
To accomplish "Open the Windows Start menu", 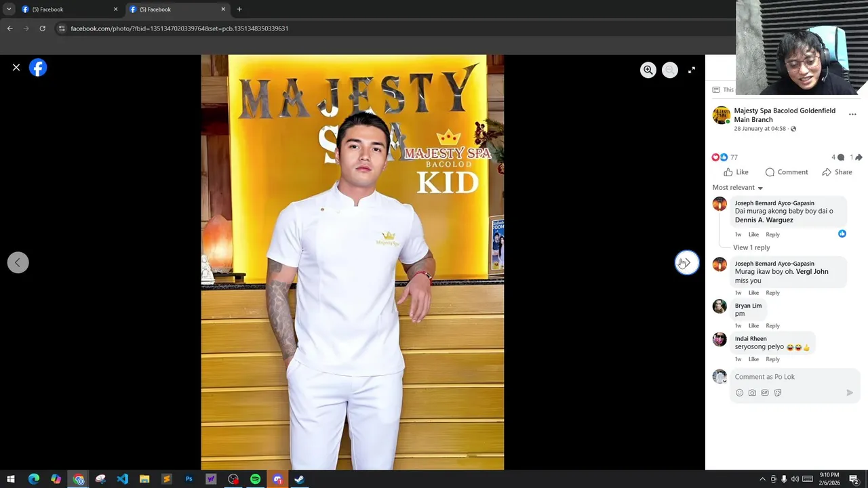I will tap(11, 479).
